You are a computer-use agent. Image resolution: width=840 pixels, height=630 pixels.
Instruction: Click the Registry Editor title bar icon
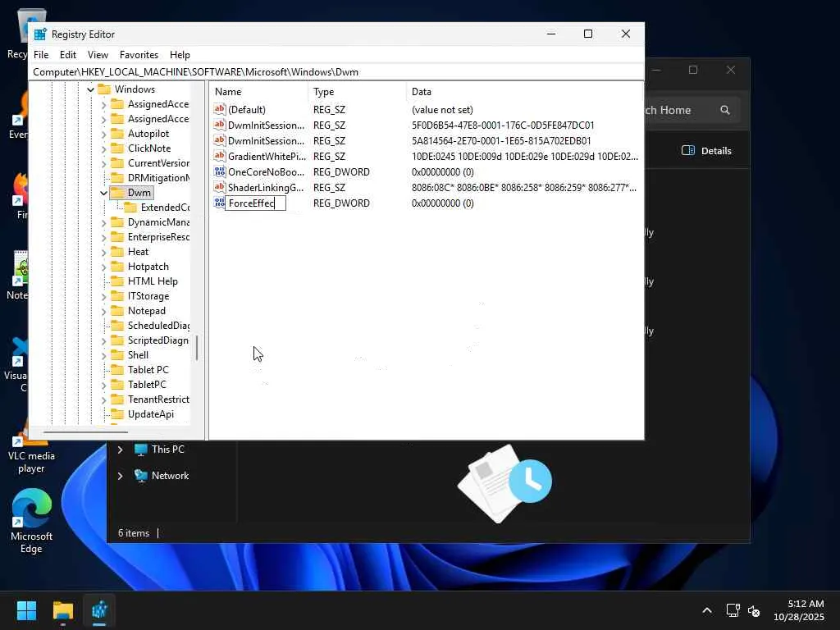[40, 34]
